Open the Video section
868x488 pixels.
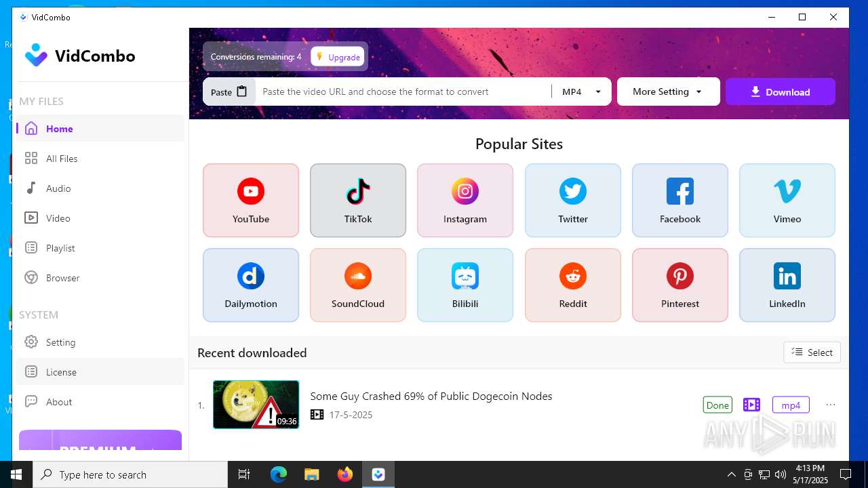click(100, 218)
